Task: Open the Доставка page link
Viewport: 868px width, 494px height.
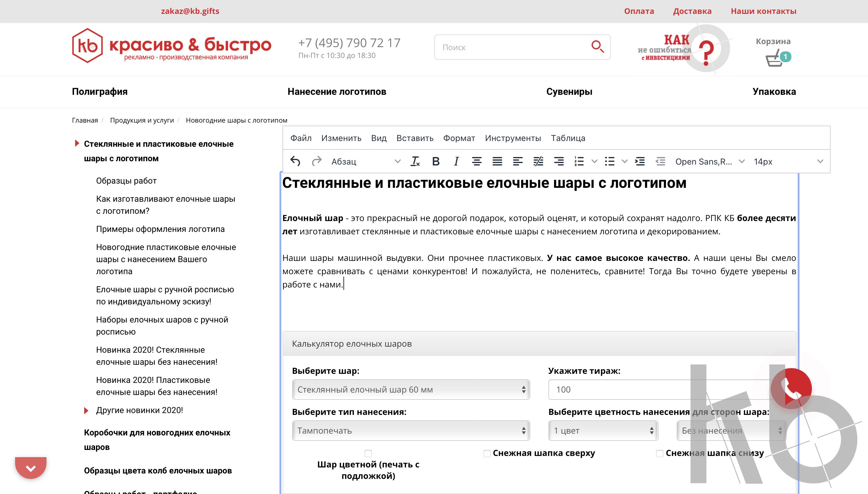Action: tap(692, 11)
